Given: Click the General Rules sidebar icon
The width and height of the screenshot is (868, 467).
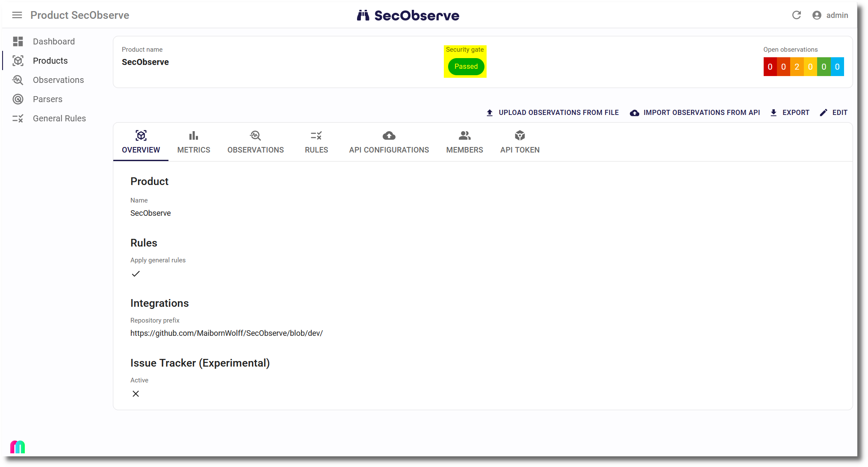Looking at the screenshot, I should 18,118.
